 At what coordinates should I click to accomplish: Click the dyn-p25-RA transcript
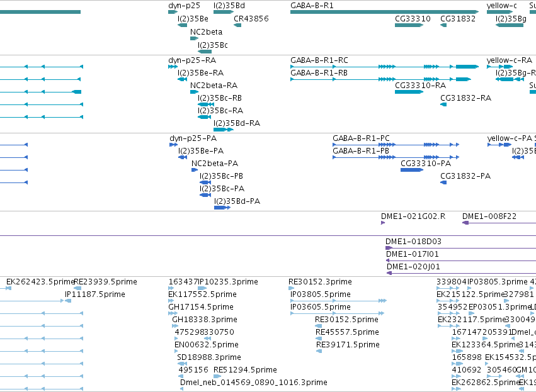point(173,67)
